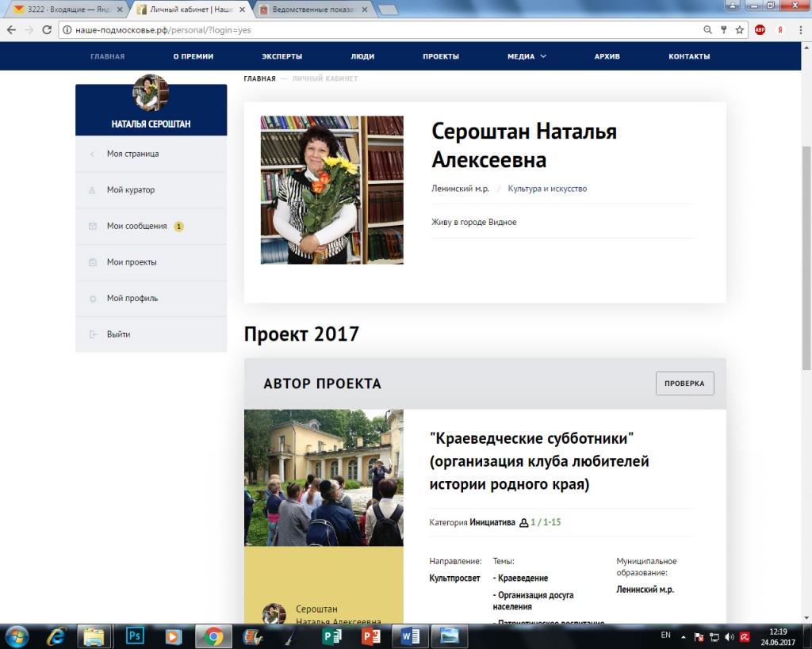Click the Ленинский м.р. profile link

point(460,189)
